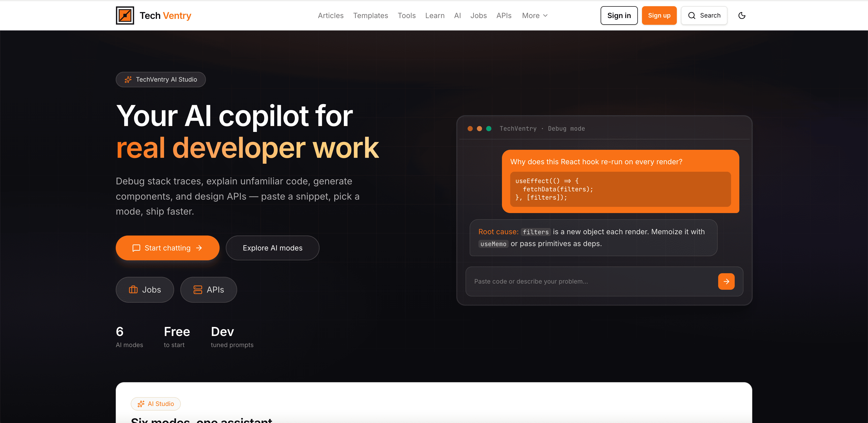Open the Articles nav item

331,15
